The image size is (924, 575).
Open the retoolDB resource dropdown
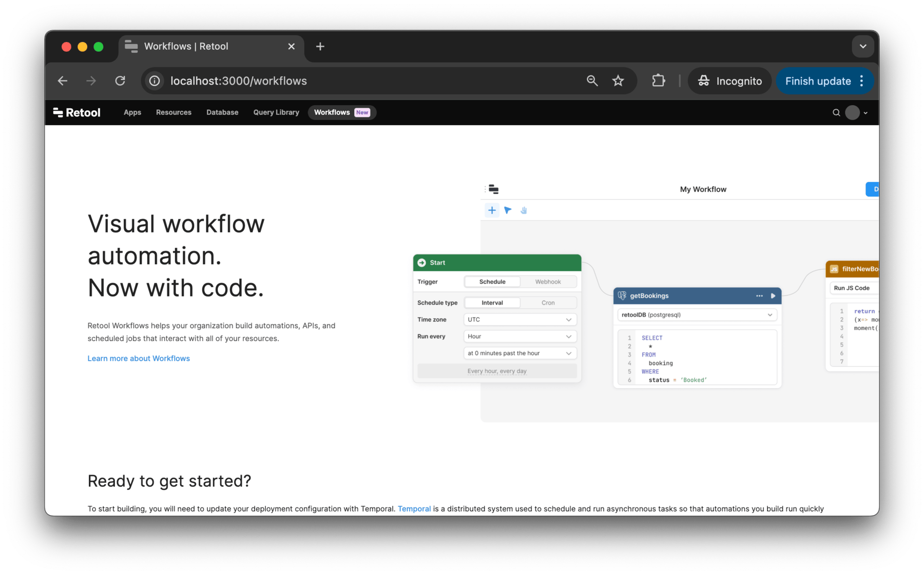(697, 315)
